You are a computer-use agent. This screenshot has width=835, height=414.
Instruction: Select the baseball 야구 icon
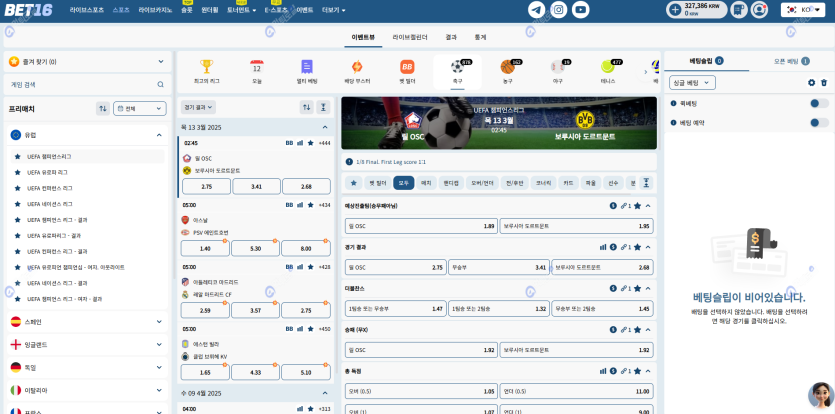[558, 67]
